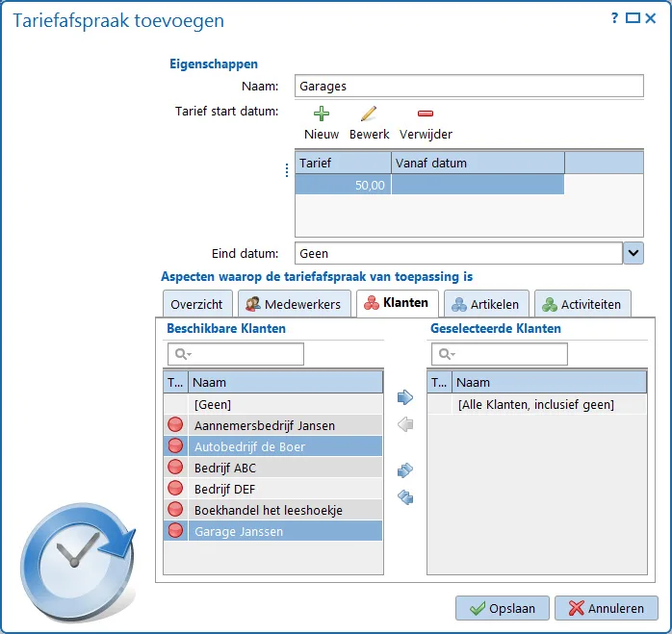The height and width of the screenshot is (634, 672).
Task: Focus the Geselecteerde Klanten search box
Action: point(500,354)
